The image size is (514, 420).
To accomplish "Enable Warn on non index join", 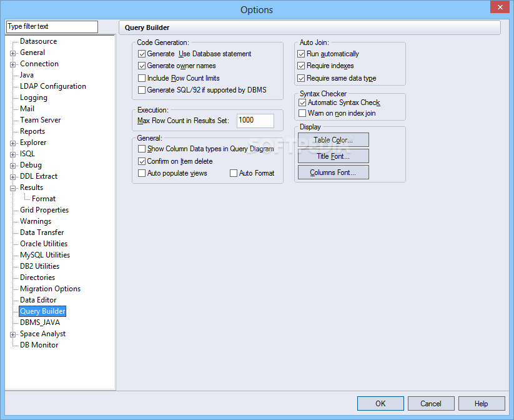I will (x=302, y=113).
